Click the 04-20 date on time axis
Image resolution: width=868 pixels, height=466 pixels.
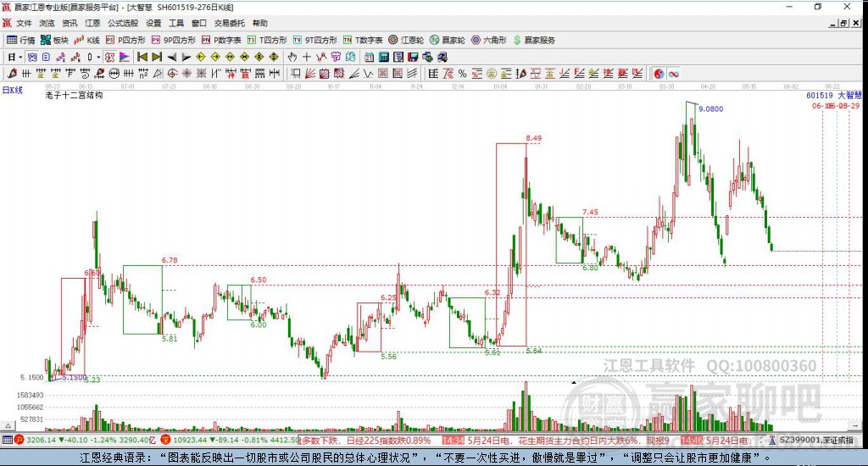click(x=708, y=87)
